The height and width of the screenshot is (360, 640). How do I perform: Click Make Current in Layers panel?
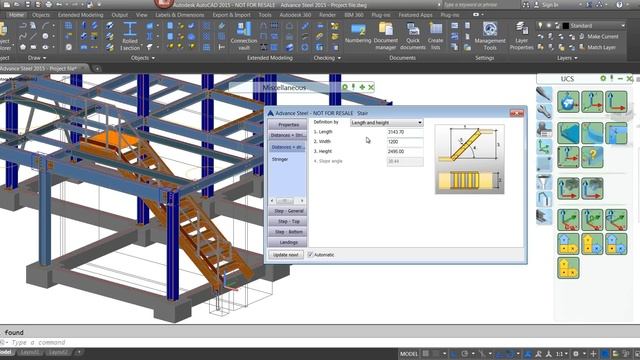tap(598, 36)
